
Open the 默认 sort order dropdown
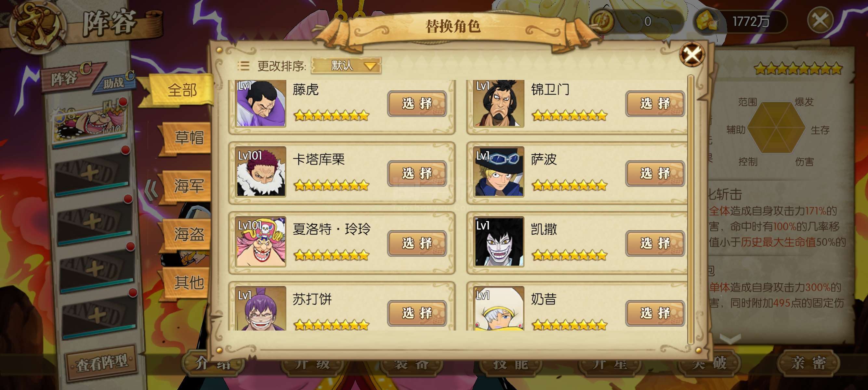coord(347,65)
